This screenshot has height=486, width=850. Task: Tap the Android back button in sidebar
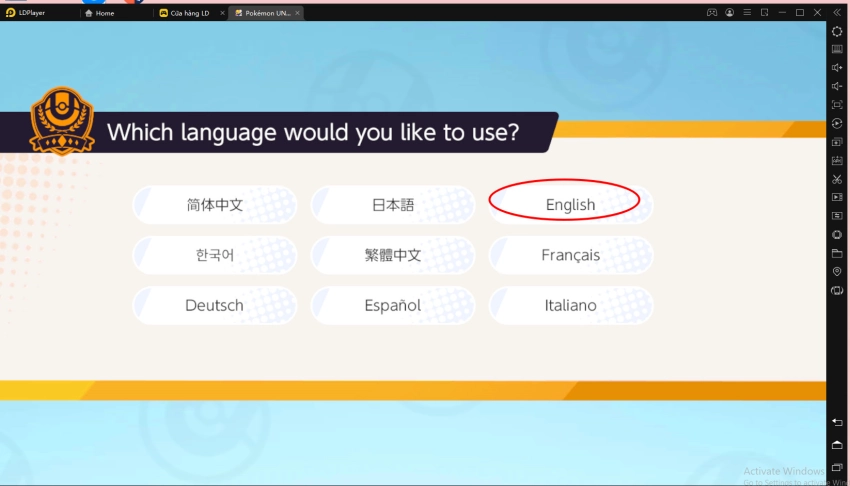(x=837, y=422)
